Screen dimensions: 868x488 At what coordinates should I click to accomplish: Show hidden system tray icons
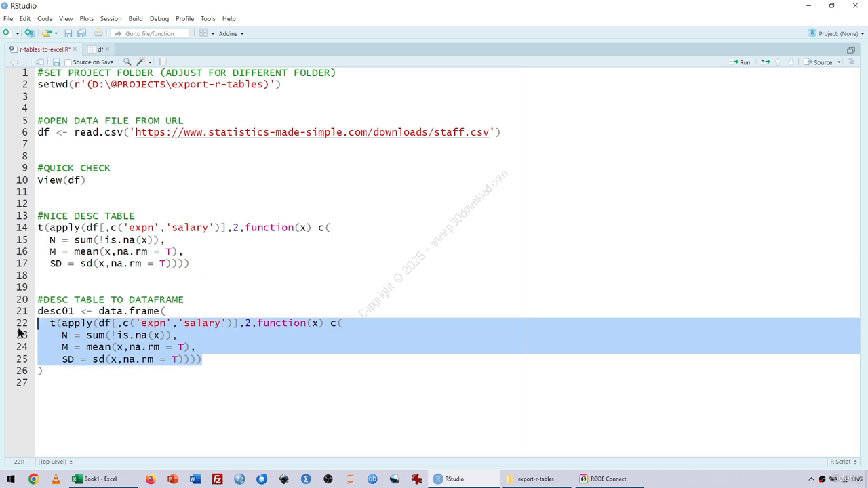click(811, 479)
